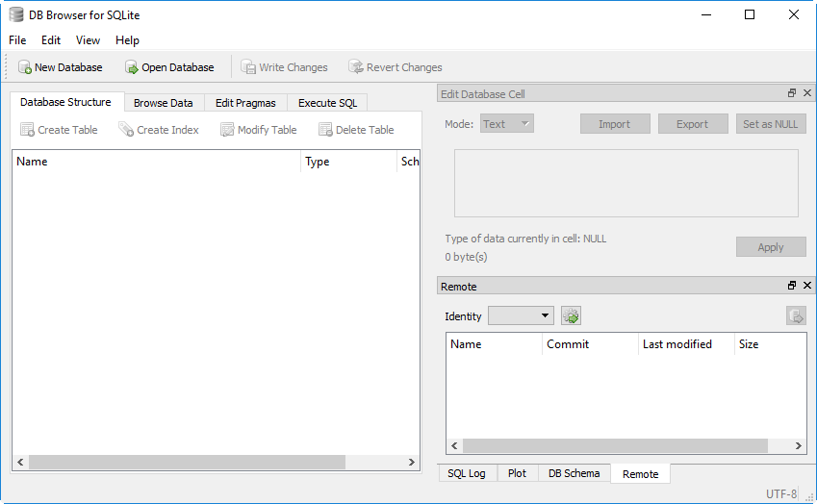
Task: Select the SQL Log bottom tab
Action: coord(467,473)
